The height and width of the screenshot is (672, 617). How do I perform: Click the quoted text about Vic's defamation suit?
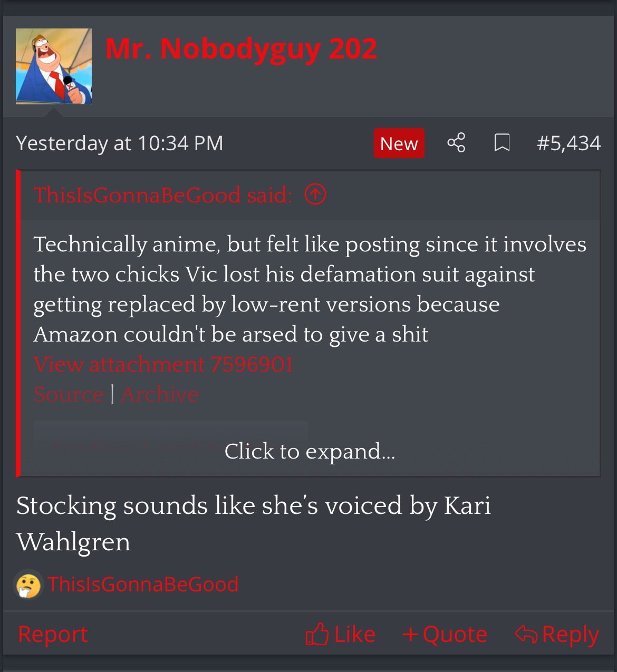(310, 289)
